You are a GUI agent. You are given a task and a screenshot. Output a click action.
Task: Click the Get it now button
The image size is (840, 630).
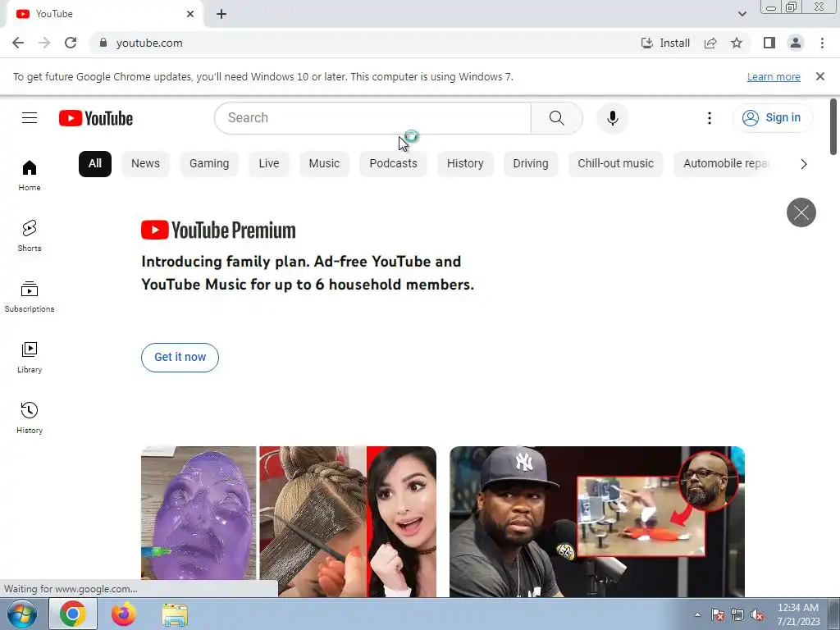click(x=180, y=358)
